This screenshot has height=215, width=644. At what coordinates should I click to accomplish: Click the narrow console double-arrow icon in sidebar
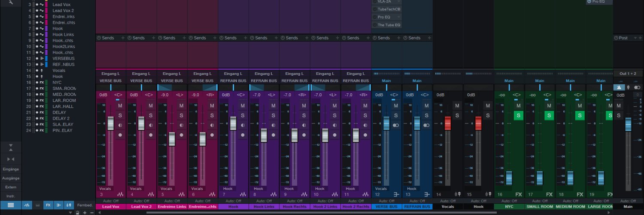11,159
